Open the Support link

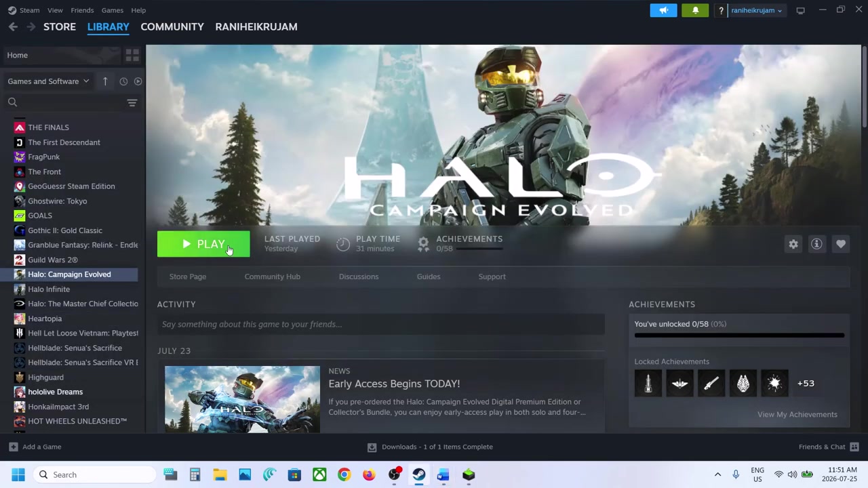click(x=492, y=277)
